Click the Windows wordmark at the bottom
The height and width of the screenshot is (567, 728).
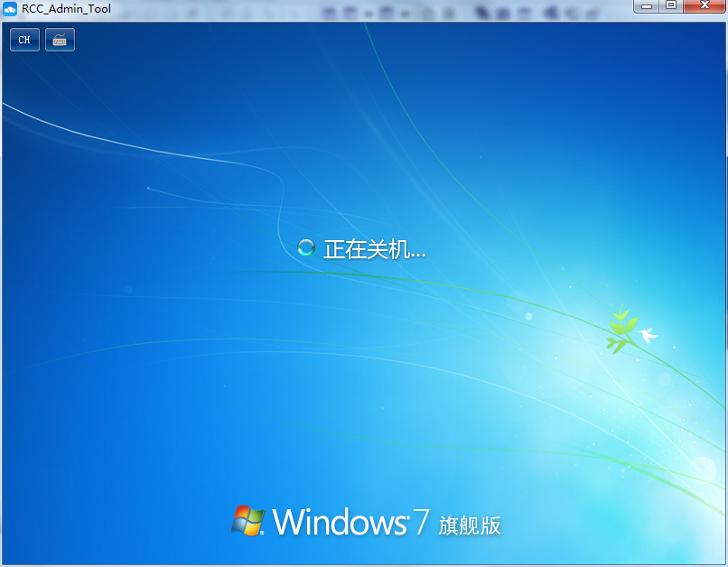pyautogui.click(x=340, y=522)
